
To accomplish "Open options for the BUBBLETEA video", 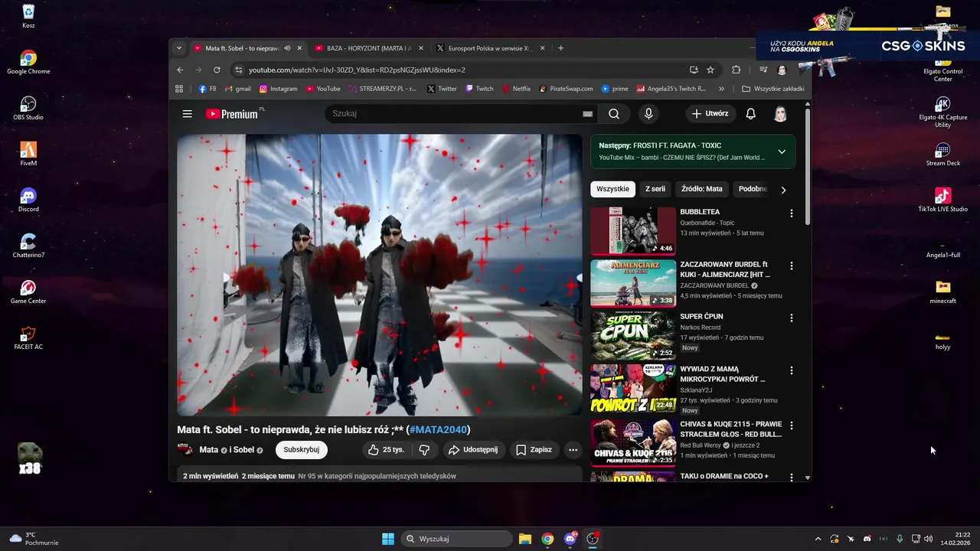I will click(792, 214).
